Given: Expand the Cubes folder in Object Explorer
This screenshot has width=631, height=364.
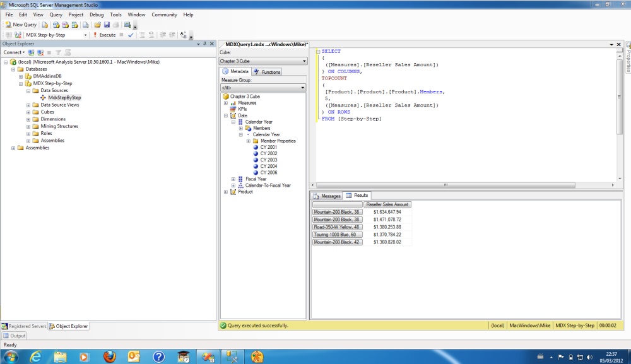Looking at the screenshot, I should coord(28,112).
